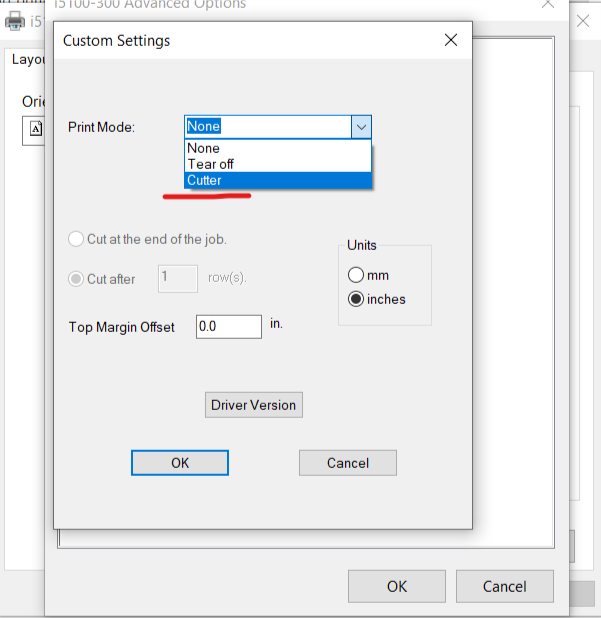Confirm Custom Settings with the OK button
Image resolution: width=601 pixels, height=618 pixels.
[180, 463]
